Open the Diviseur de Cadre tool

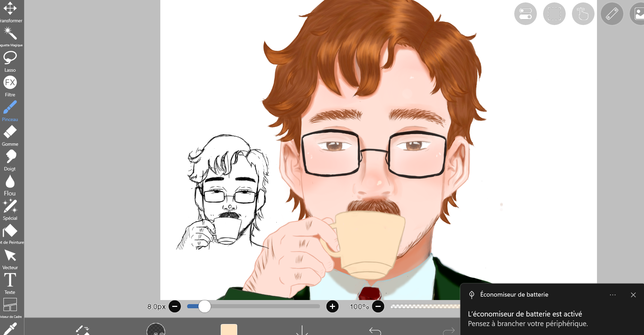tap(10, 308)
